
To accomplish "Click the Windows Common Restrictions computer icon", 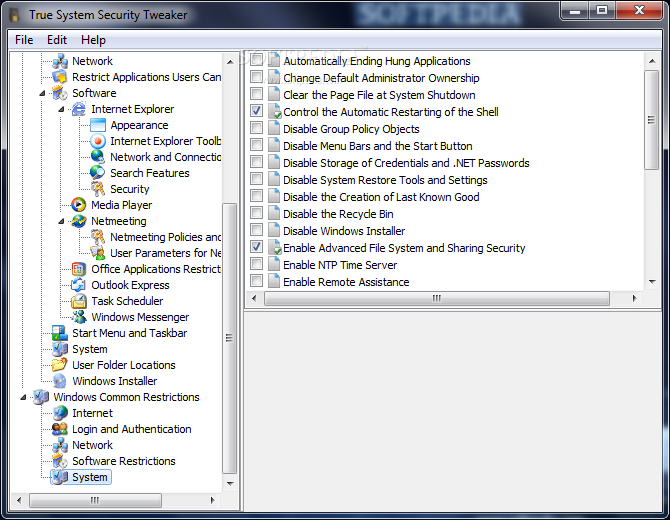I will click(41, 397).
